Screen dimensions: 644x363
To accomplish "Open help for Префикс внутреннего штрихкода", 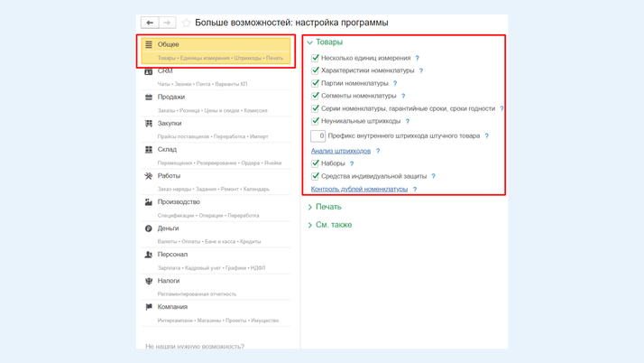I will click(x=487, y=136).
